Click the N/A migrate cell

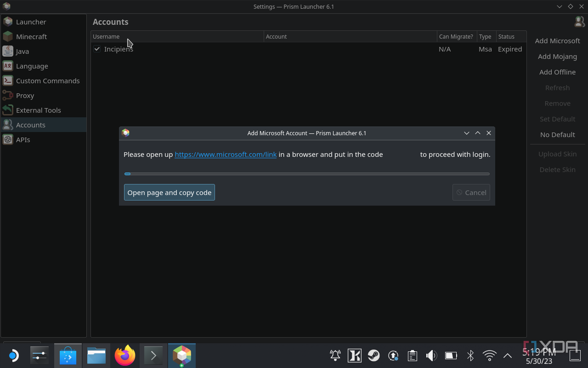pyautogui.click(x=445, y=49)
